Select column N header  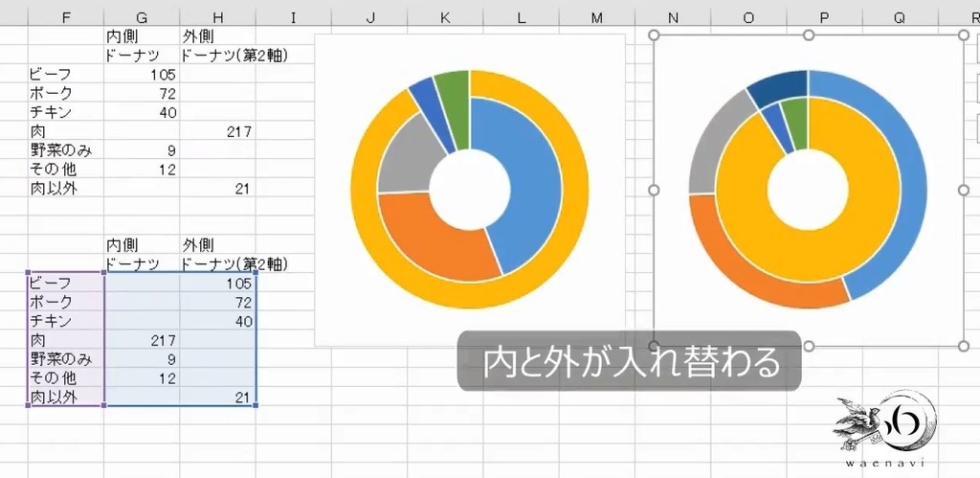pos(673,17)
